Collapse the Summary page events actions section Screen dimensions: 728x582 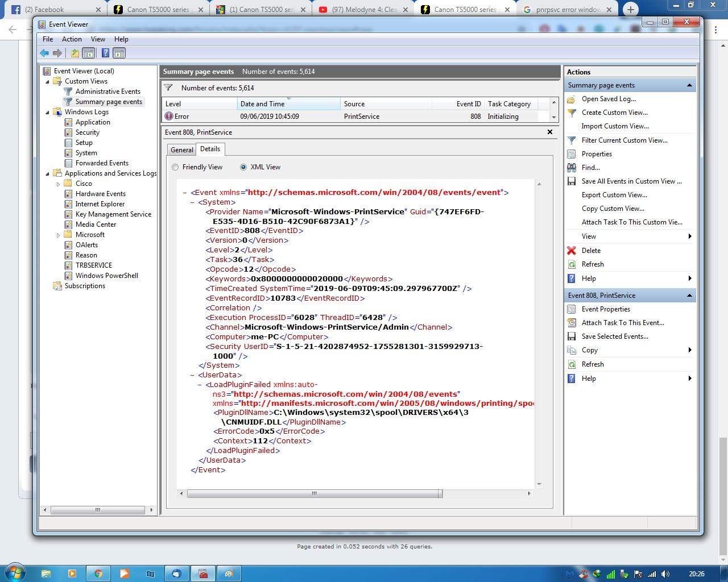click(689, 85)
